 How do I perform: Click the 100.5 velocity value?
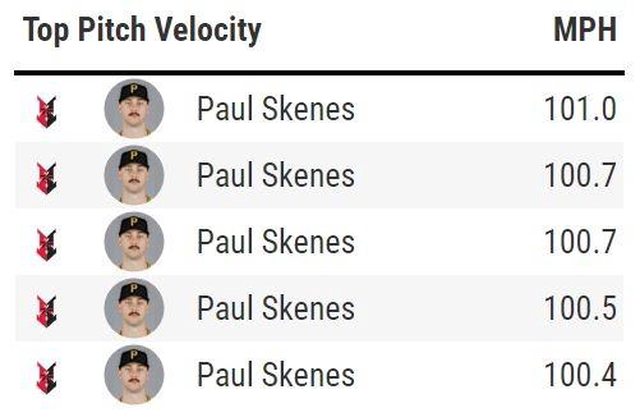click(580, 308)
